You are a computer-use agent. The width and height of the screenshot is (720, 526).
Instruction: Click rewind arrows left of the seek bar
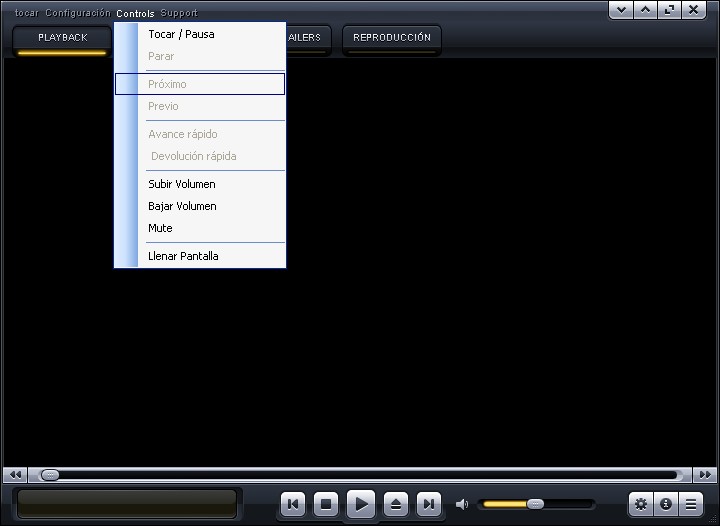pyautogui.click(x=15, y=475)
